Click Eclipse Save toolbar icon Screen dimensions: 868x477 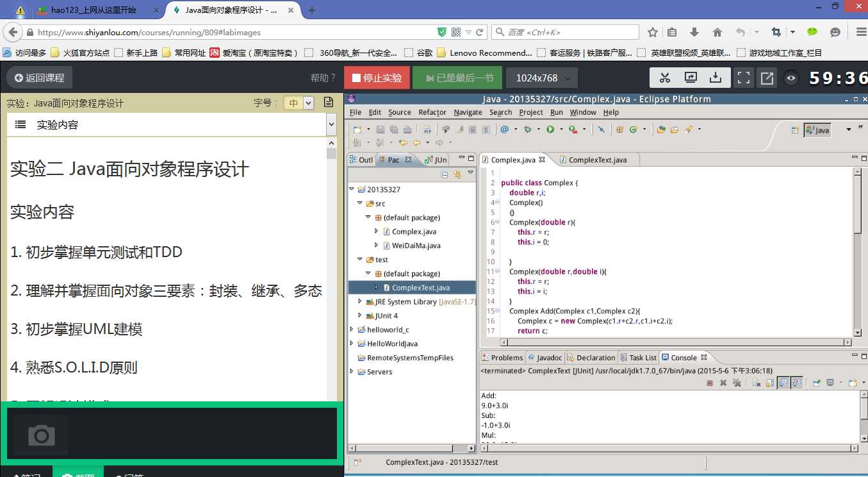(x=380, y=129)
